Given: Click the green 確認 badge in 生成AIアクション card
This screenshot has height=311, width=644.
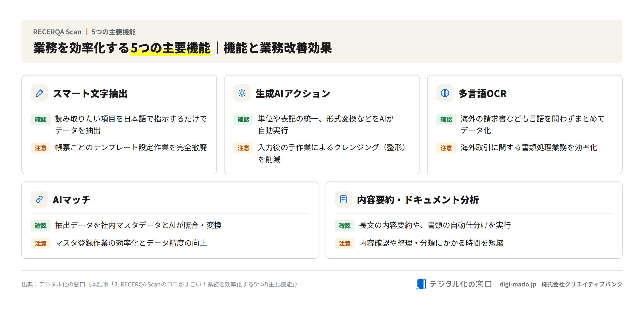Looking at the screenshot, I should coord(243,119).
